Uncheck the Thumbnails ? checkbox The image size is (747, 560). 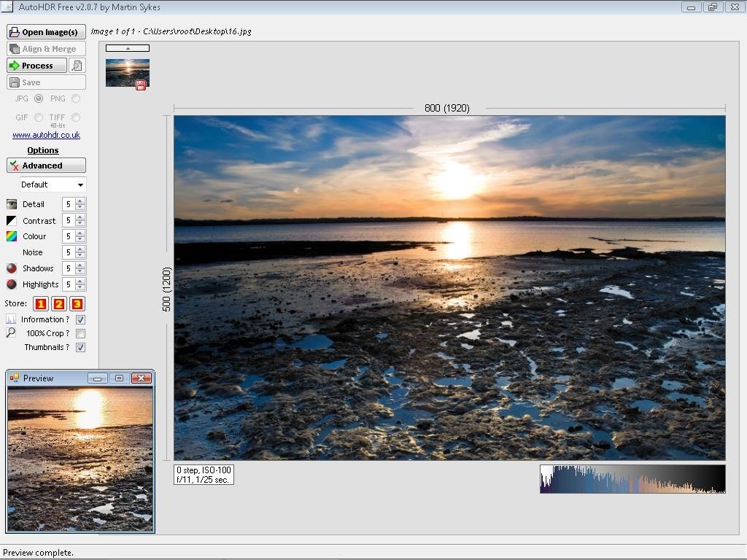pos(80,347)
